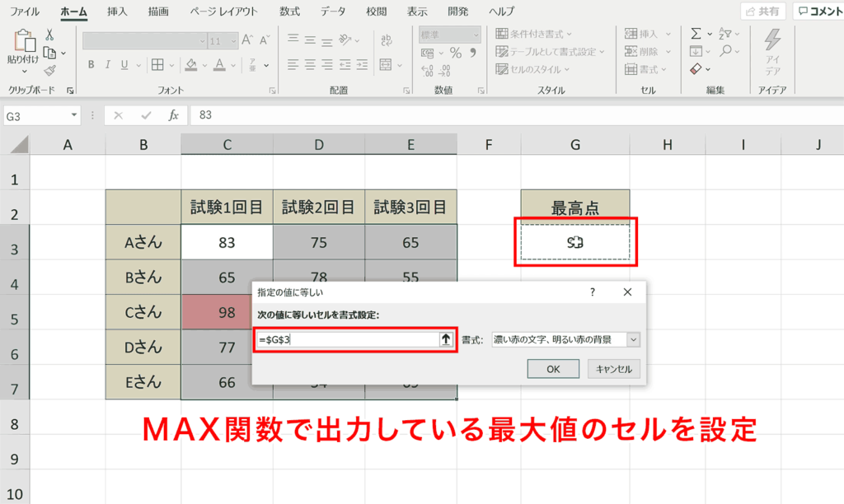Click the increase indent icon

click(x=363, y=65)
